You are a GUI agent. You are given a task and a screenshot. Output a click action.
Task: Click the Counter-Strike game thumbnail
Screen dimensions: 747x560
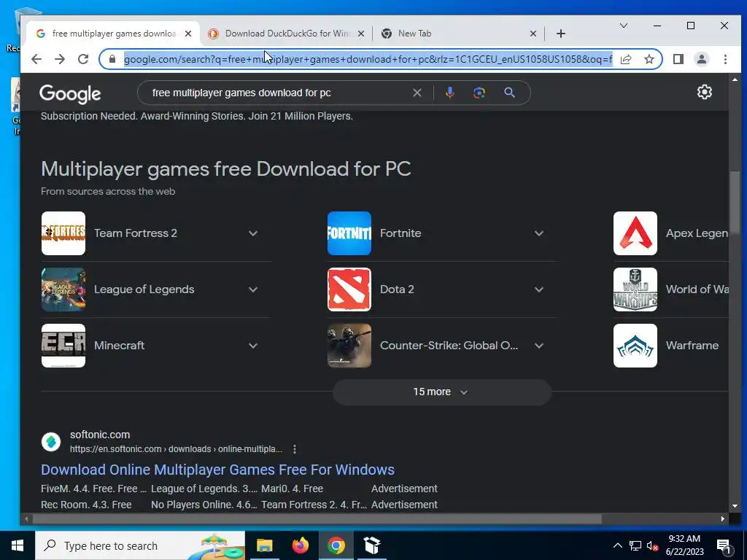[x=349, y=346]
